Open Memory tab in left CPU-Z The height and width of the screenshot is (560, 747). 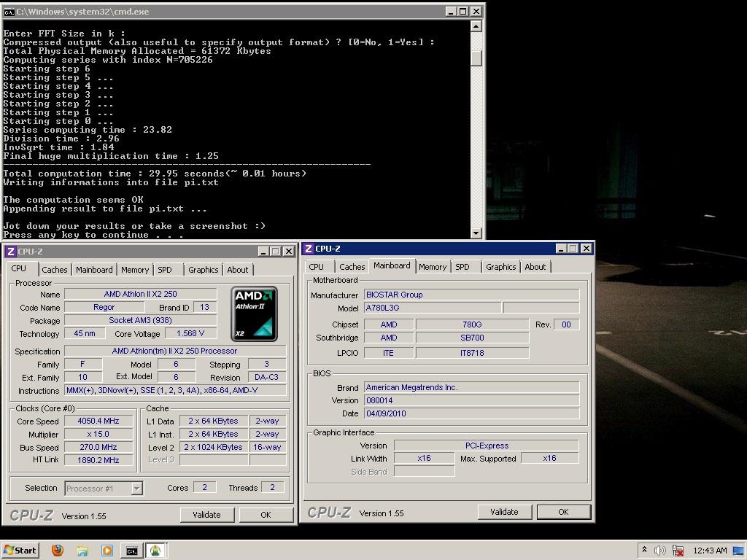click(x=135, y=270)
